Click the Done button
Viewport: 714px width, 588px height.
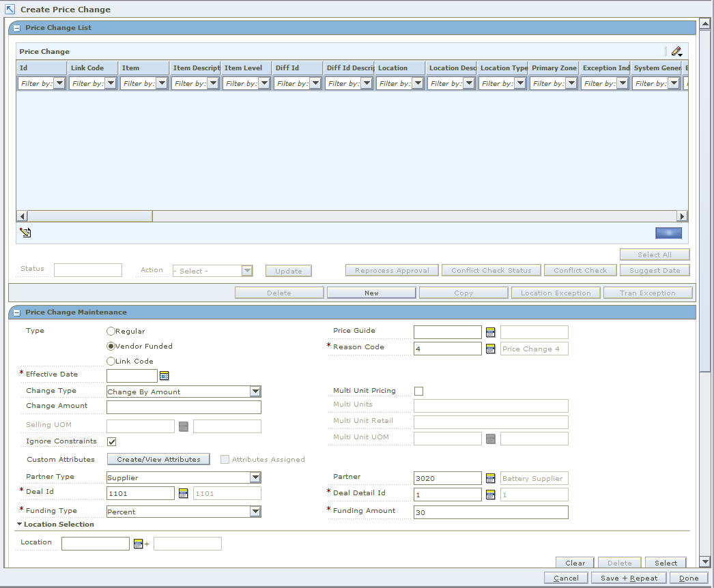[689, 578]
